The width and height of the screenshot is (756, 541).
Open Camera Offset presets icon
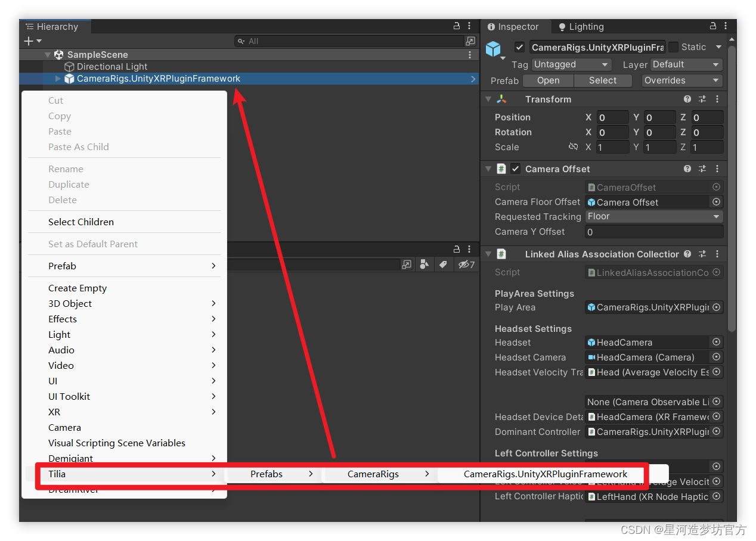[702, 169]
